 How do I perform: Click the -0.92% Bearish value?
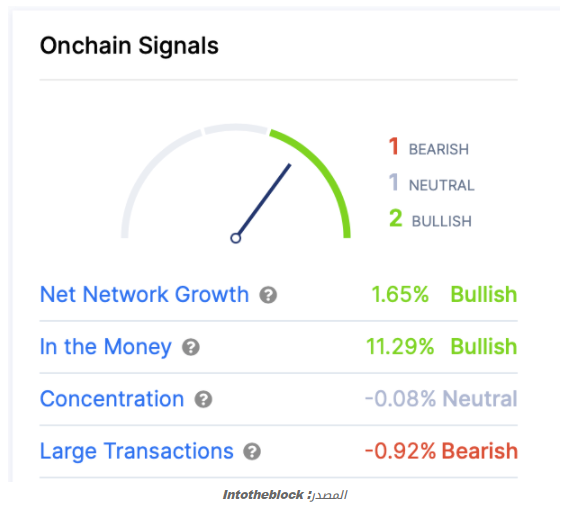[441, 451]
